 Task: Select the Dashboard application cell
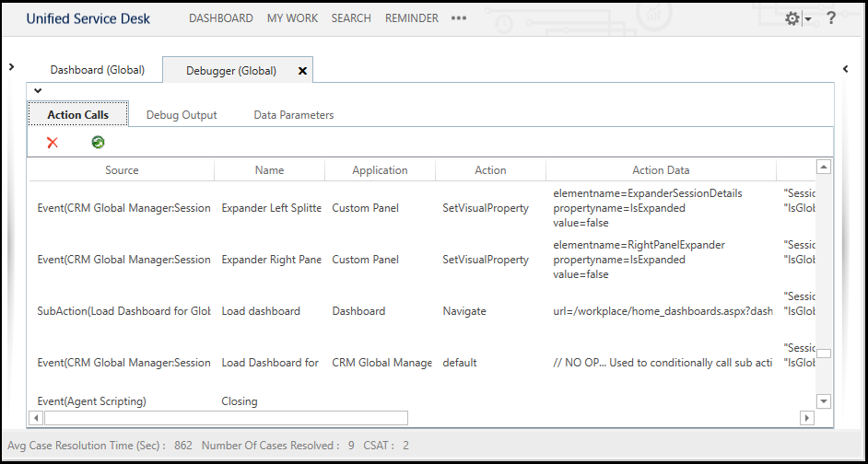[358, 311]
